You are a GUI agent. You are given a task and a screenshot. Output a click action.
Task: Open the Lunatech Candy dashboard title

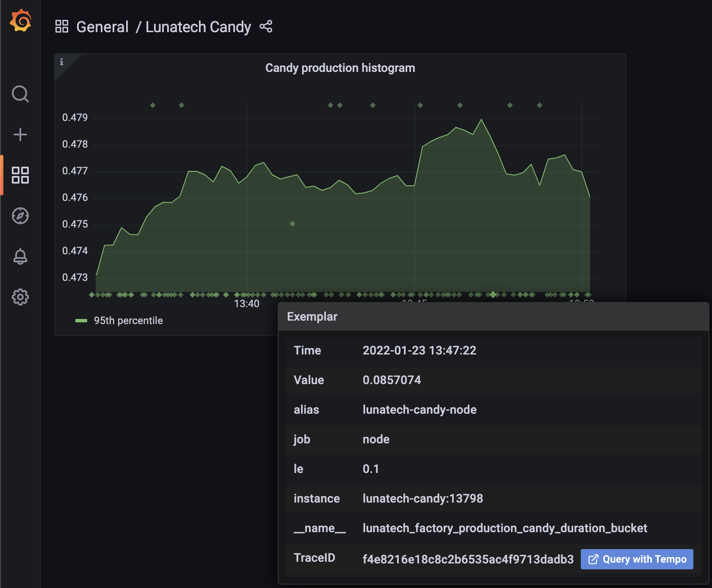pos(198,27)
